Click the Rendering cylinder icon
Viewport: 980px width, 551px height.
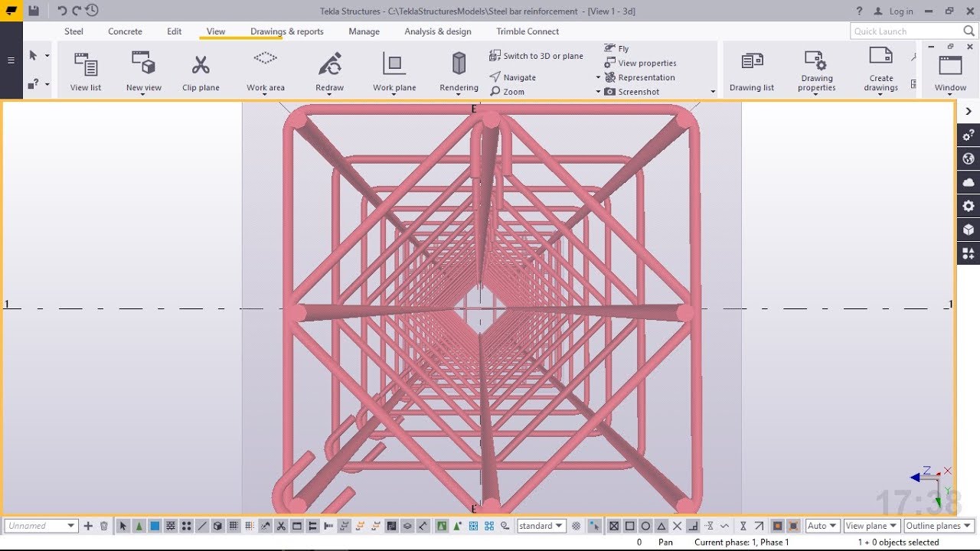pos(459,64)
